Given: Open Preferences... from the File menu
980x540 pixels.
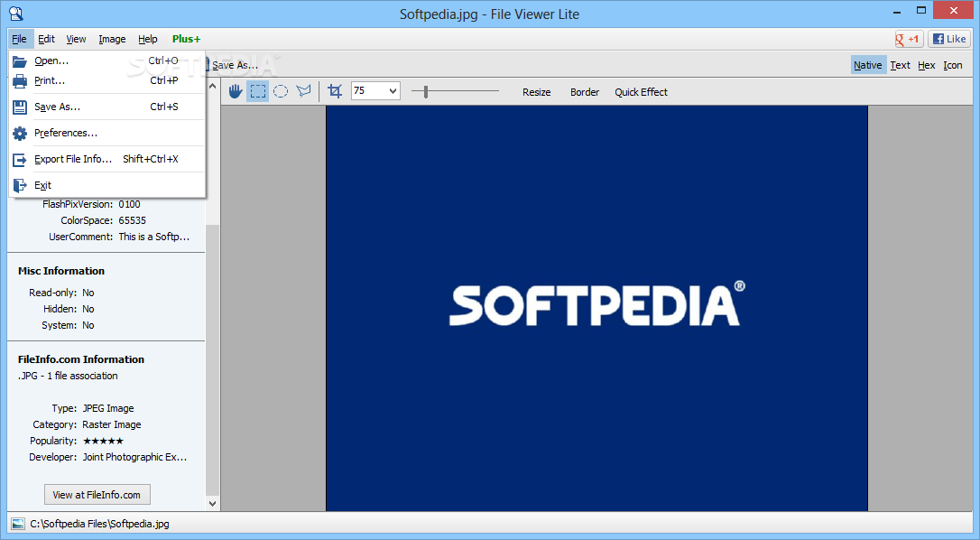Looking at the screenshot, I should (x=107, y=134).
